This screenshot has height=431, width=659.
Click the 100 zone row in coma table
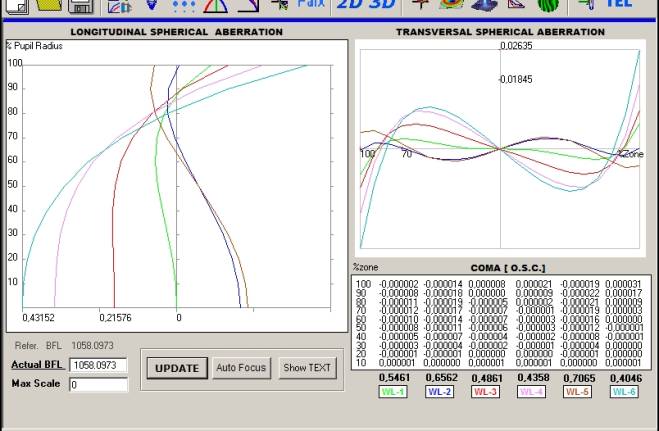499,284
